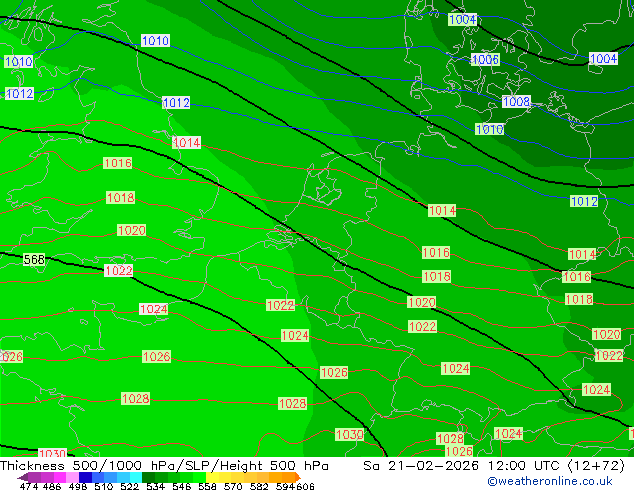Click the blue 1008 isobar label
This screenshot has height=490, width=634.
click(516, 101)
